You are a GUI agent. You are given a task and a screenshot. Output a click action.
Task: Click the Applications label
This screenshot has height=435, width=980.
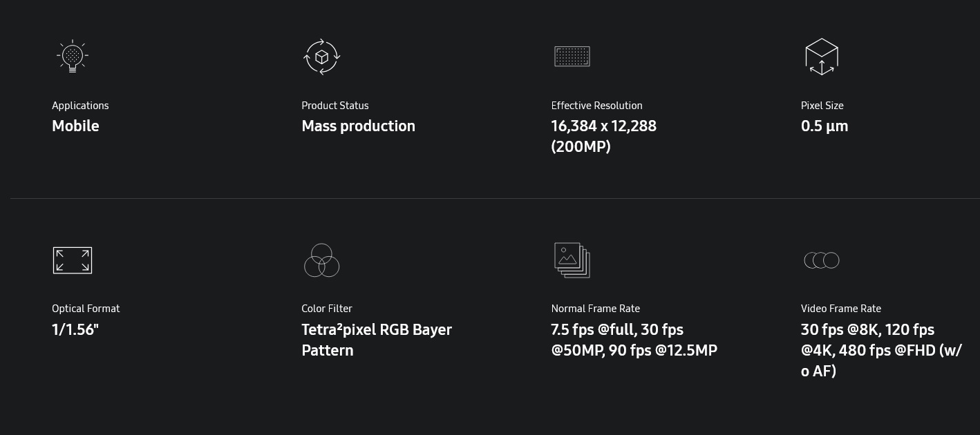80,106
